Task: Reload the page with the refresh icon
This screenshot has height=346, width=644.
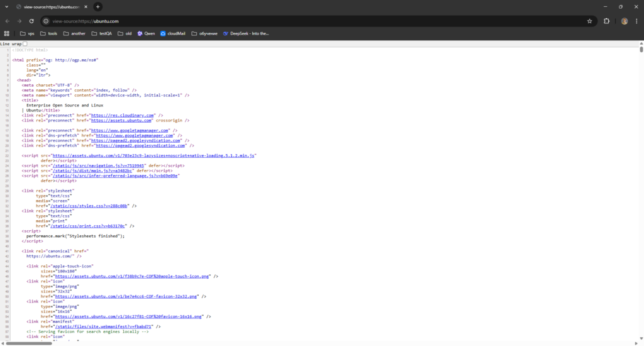Action: click(33, 21)
